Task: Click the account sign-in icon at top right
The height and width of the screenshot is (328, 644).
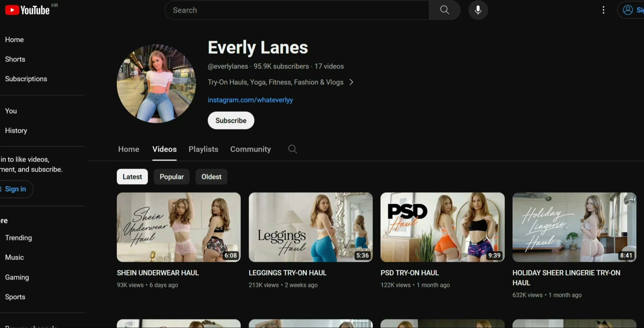Action: (x=628, y=10)
